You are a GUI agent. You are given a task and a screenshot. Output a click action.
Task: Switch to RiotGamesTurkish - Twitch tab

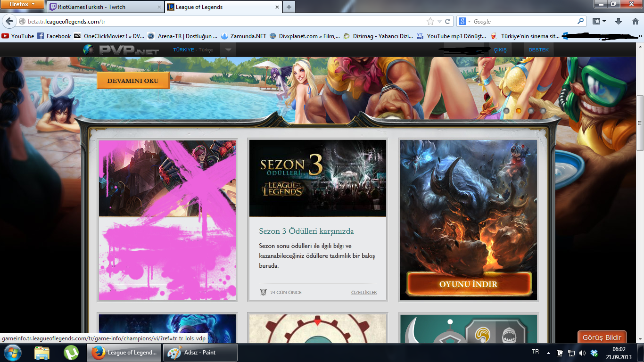(x=105, y=7)
